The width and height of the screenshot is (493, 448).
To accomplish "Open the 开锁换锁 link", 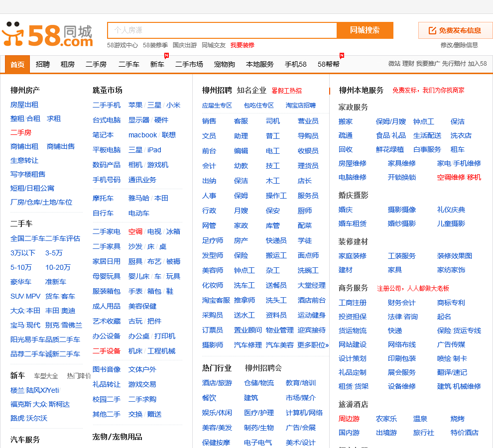I will tap(401, 177).
